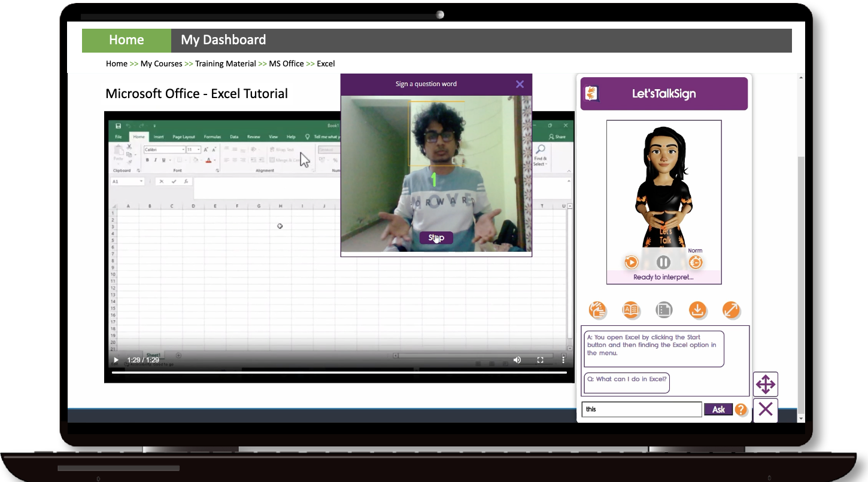Click the 'What can I do in Excel?' question bubble
Image resolution: width=868 pixels, height=482 pixels.
[627, 383]
